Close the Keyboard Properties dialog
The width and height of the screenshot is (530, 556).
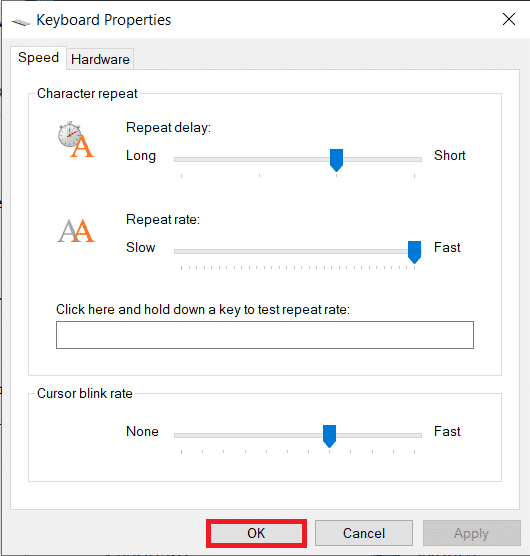[509, 19]
